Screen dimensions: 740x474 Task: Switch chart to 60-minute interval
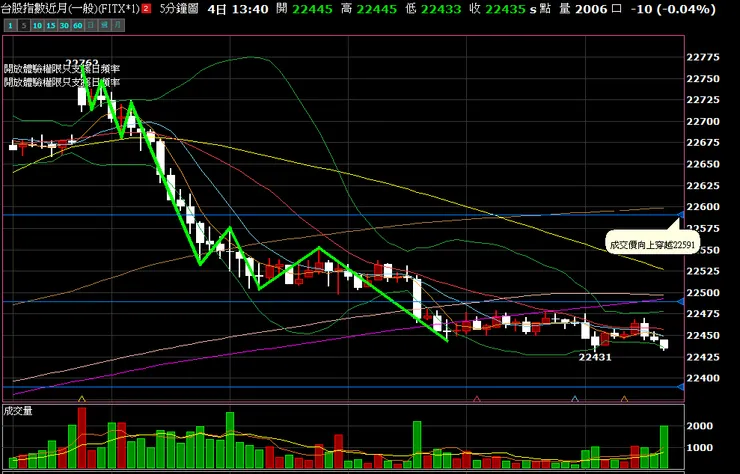pos(77,25)
